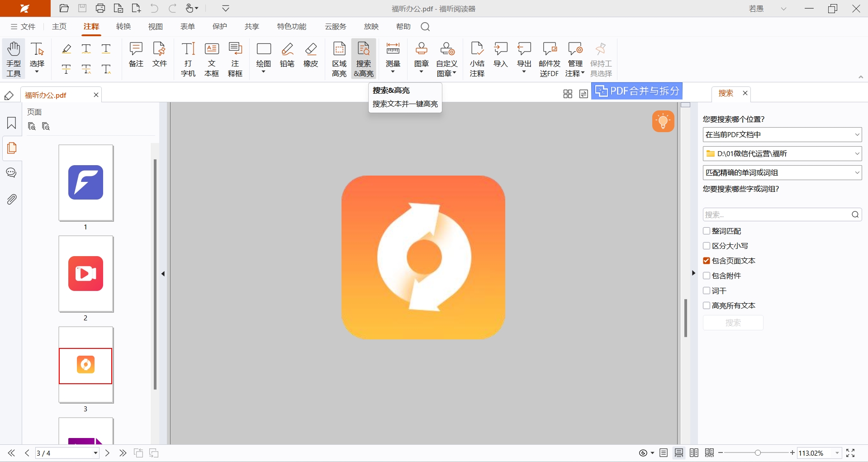
Task: Go to the first page arrow
Action: (x=11, y=453)
